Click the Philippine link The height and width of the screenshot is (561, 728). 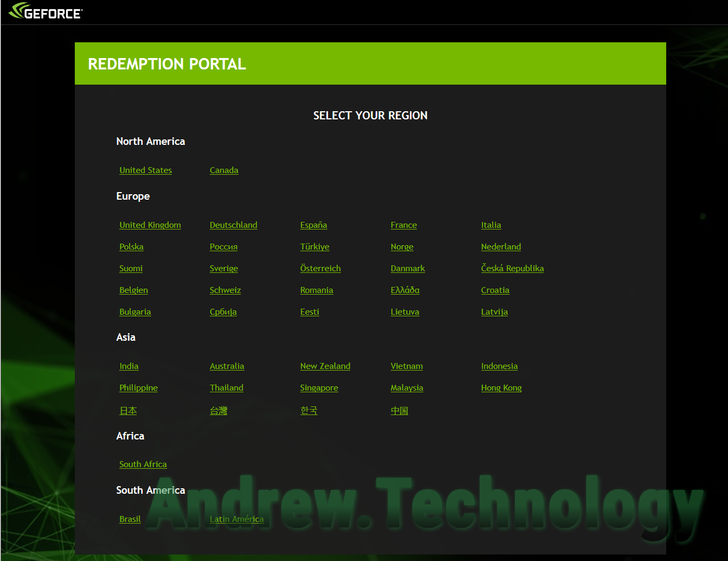pyautogui.click(x=139, y=388)
